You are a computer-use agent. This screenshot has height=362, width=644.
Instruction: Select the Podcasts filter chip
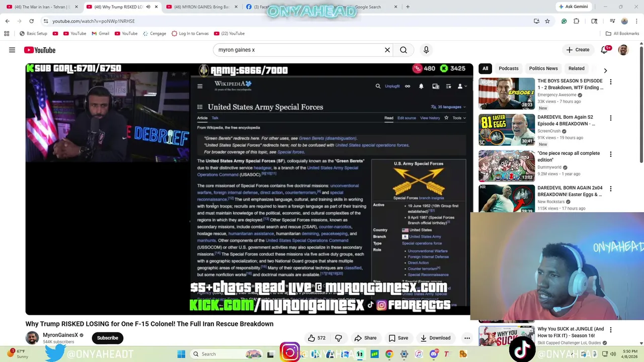tap(509, 68)
